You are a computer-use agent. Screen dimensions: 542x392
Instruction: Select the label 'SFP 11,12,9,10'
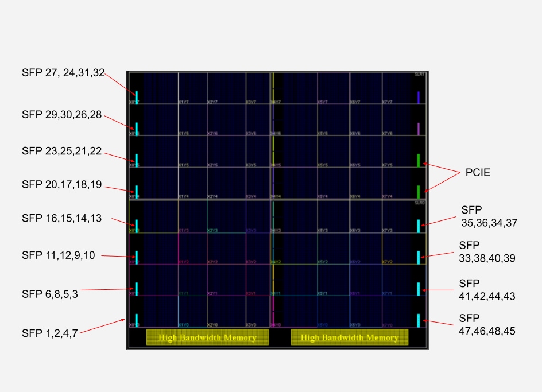[59, 255]
